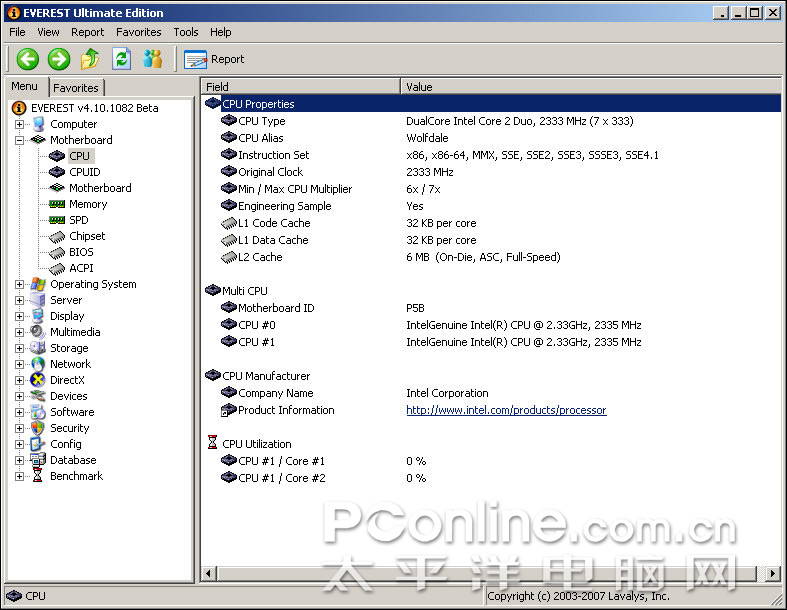
Task: Open the File menu
Action: [17, 32]
